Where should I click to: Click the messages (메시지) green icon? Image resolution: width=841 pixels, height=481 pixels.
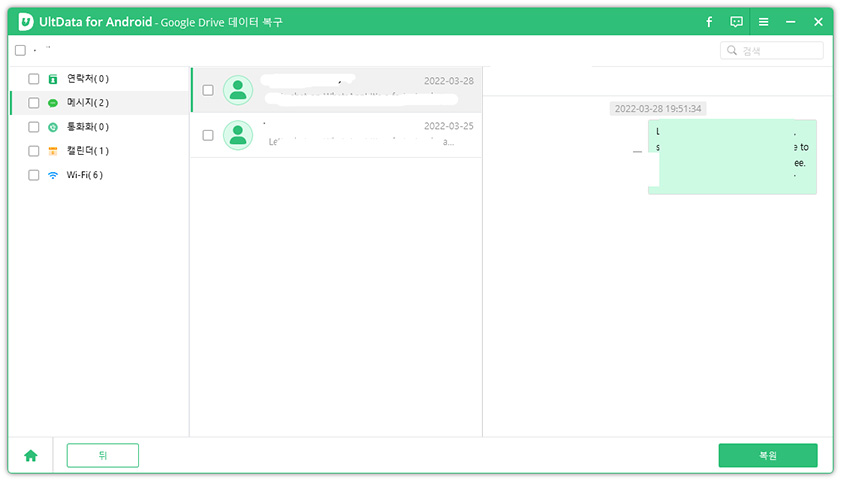[53, 103]
